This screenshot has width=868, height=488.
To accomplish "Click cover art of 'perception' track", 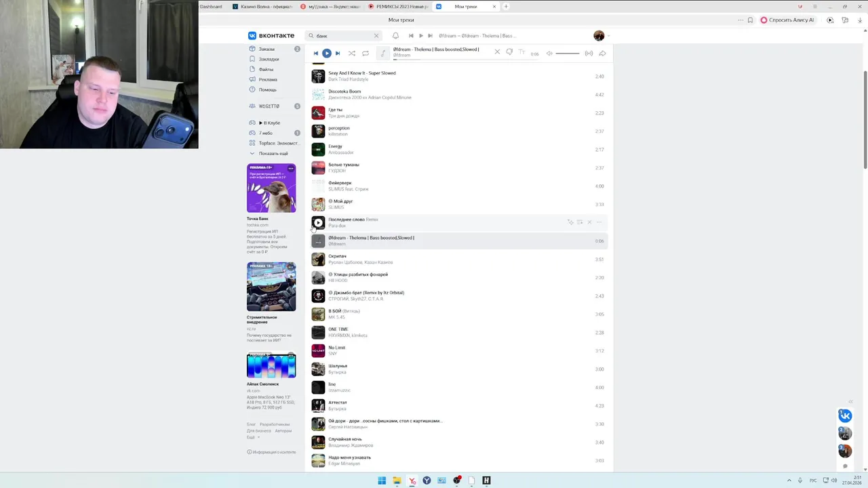I will (318, 131).
